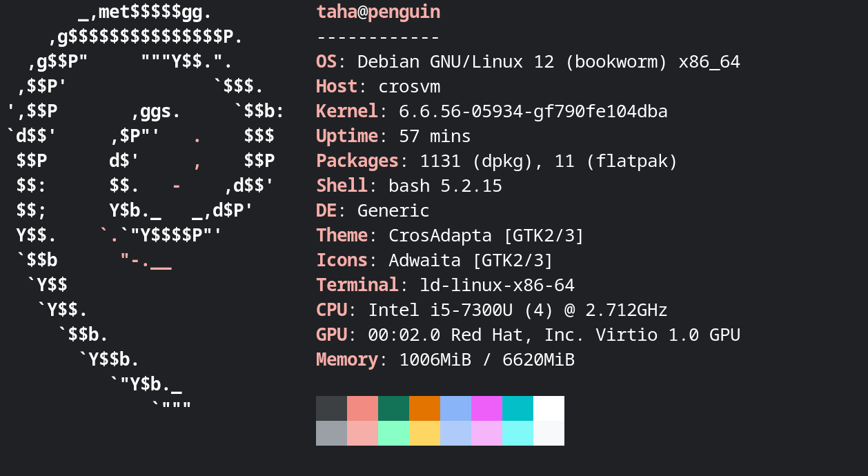
Task: Click the mint green color swatch
Action: pos(393,433)
